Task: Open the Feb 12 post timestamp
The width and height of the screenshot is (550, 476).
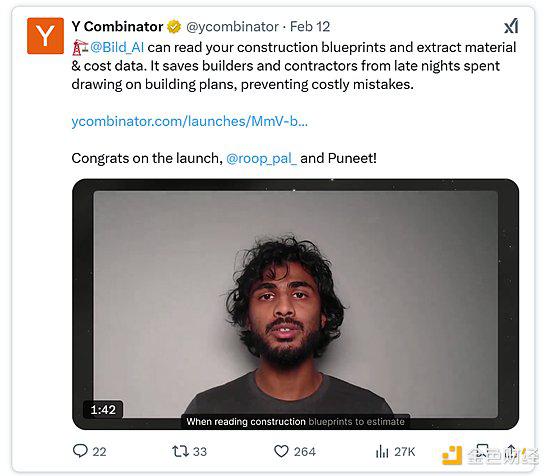Action: (x=310, y=27)
